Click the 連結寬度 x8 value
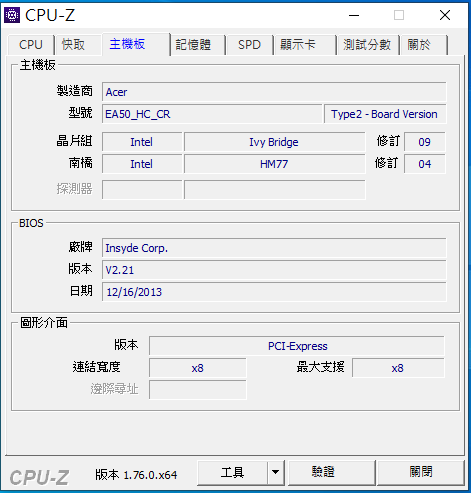Image resolution: width=471 pixels, height=493 pixels. tap(198, 368)
